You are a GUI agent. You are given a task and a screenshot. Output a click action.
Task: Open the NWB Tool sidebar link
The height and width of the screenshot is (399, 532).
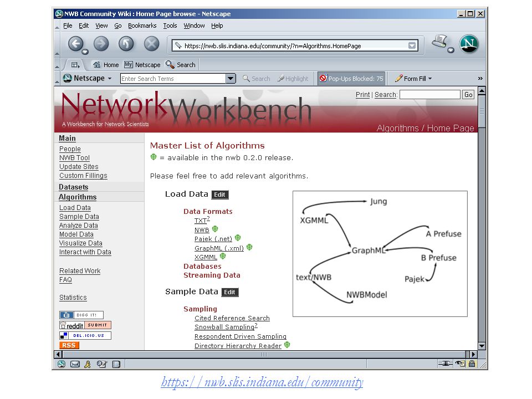point(74,158)
